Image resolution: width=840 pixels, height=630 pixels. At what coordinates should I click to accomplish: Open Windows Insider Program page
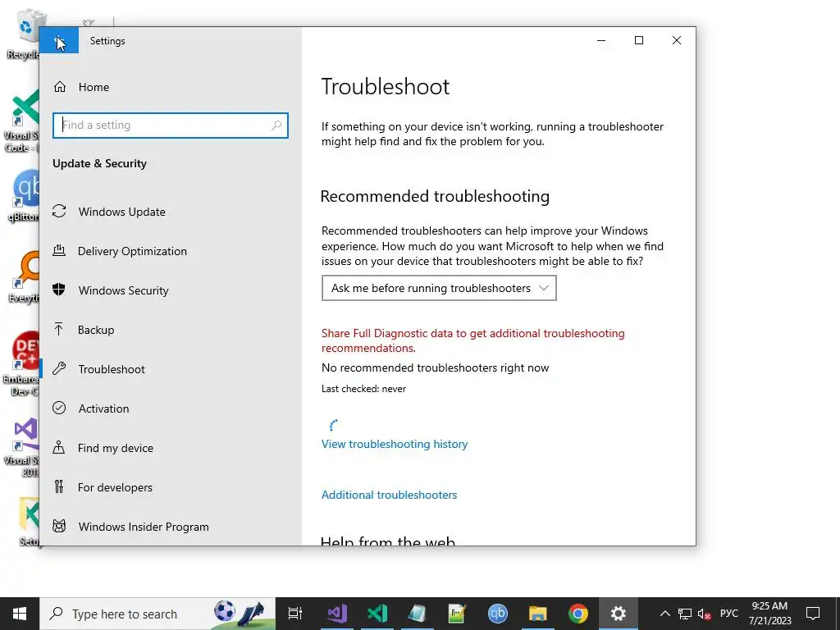(144, 527)
